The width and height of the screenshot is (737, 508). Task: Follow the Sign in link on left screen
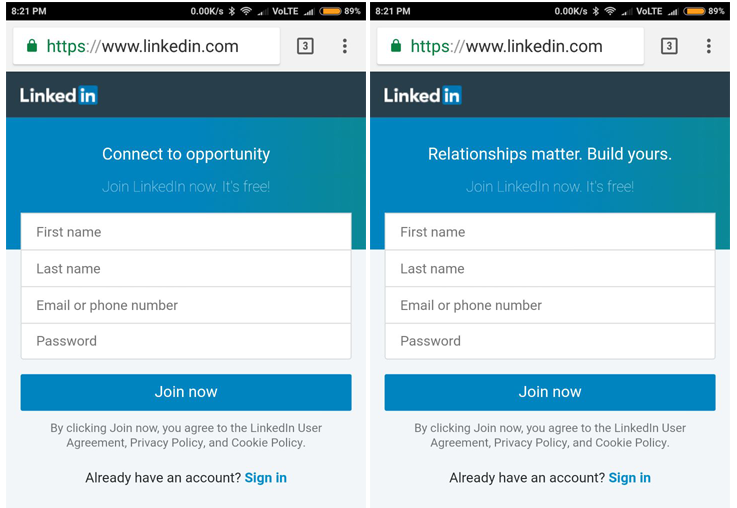266,478
